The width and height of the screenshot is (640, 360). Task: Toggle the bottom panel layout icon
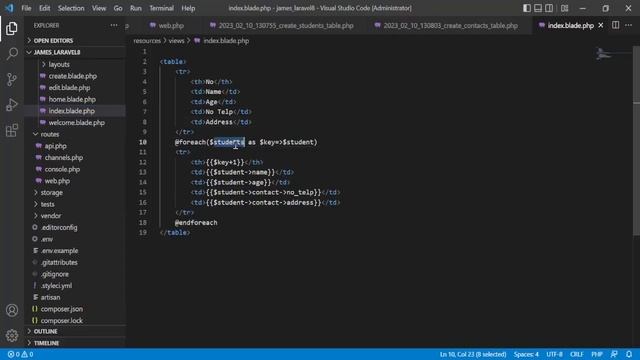[x=538, y=8]
